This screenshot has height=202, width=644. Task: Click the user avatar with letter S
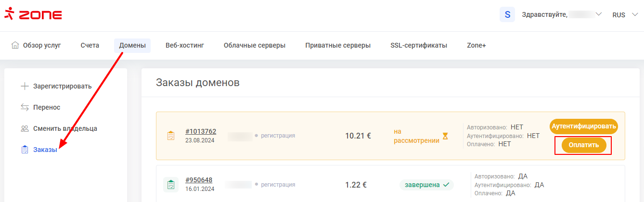click(507, 15)
